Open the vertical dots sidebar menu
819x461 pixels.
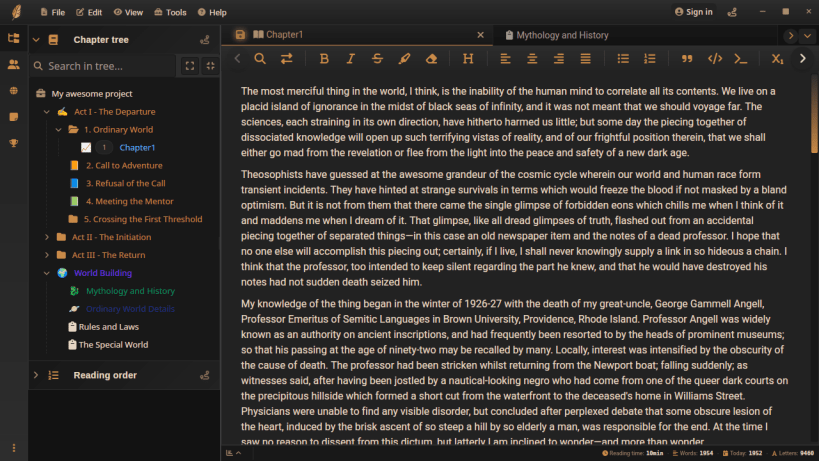(14, 448)
